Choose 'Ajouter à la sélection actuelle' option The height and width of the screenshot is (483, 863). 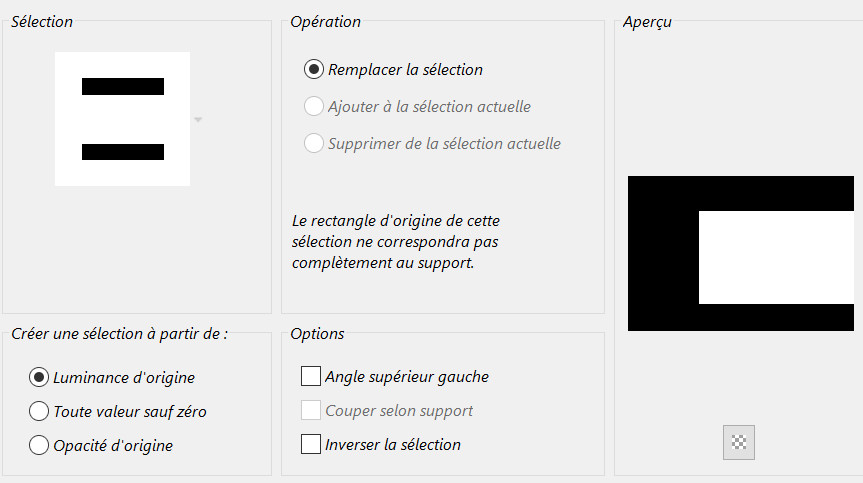click(314, 106)
